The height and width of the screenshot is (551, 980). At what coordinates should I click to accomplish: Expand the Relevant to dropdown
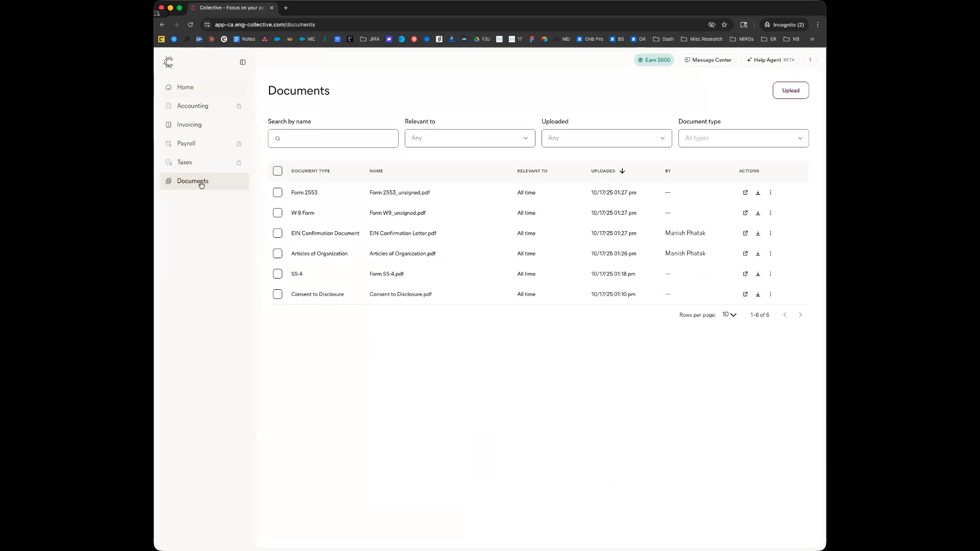pyautogui.click(x=470, y=138)
